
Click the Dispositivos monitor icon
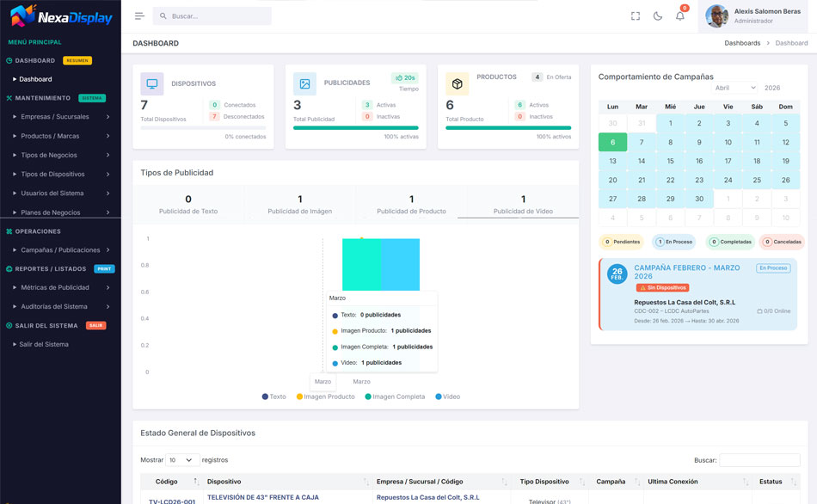pos(152,83)
